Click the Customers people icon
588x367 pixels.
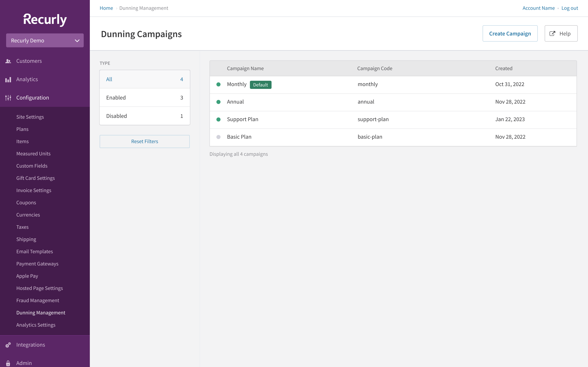(8, 61)
